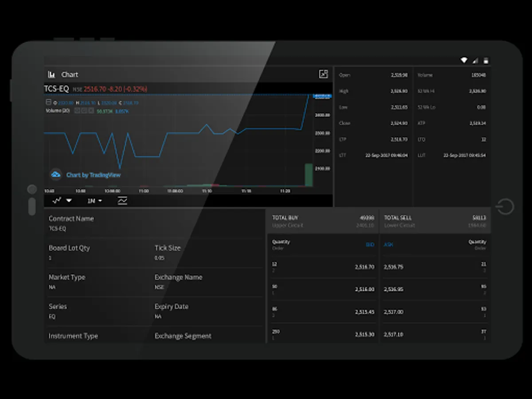This screenshot has height=399, width=532.
Task: Collapse the chart legend toggle box
Action: (x=48, y=102)
